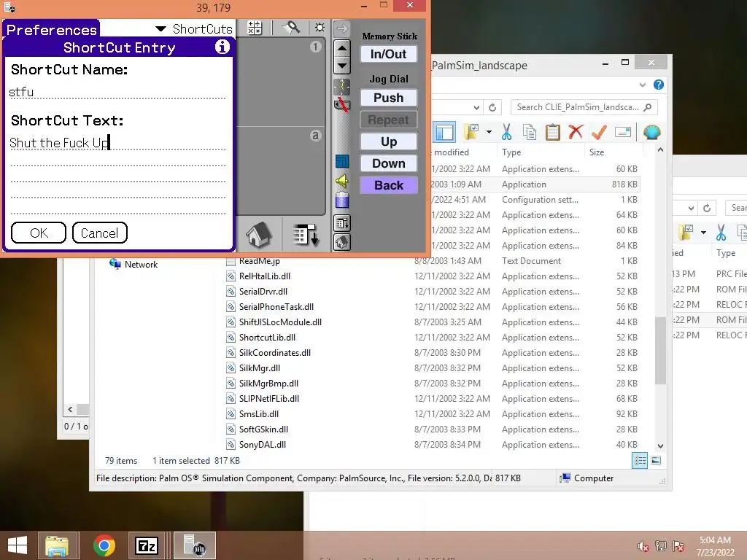Expand the Explorer ribbon chevron

click(x=642, y=85)
